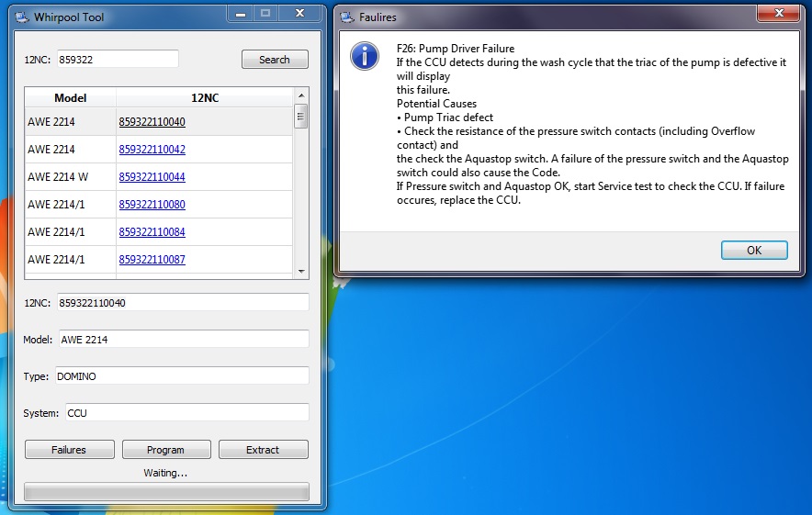812x515 pixels.
Task: Open link 859322110042
Action: pyautogui.click(x=152, y=150)
